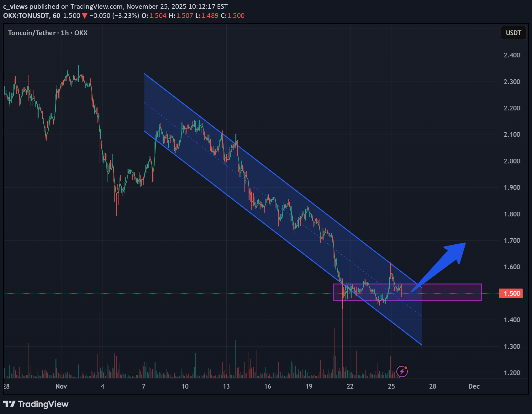
Task: Open the 1h timeframe selector in the legend
Action: (65, 33)
